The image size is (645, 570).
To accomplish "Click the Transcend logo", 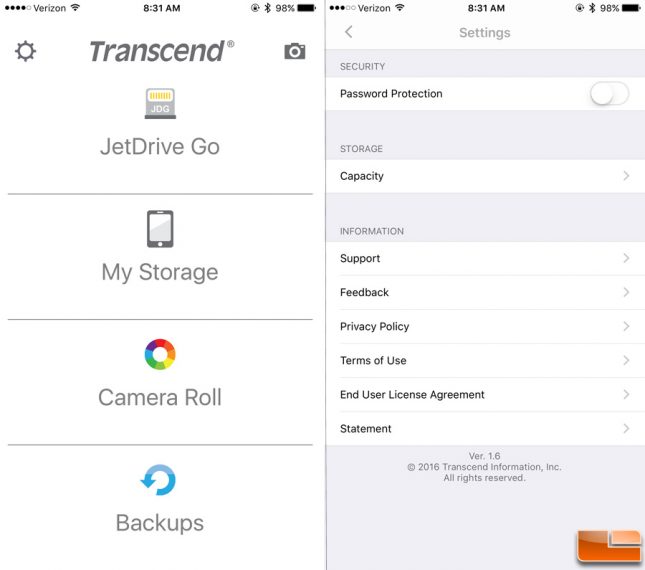I will [162, 51].
